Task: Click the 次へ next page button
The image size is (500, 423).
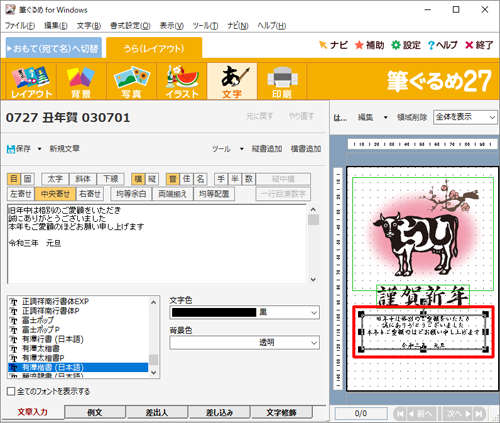Action: [x=458, y=414]
